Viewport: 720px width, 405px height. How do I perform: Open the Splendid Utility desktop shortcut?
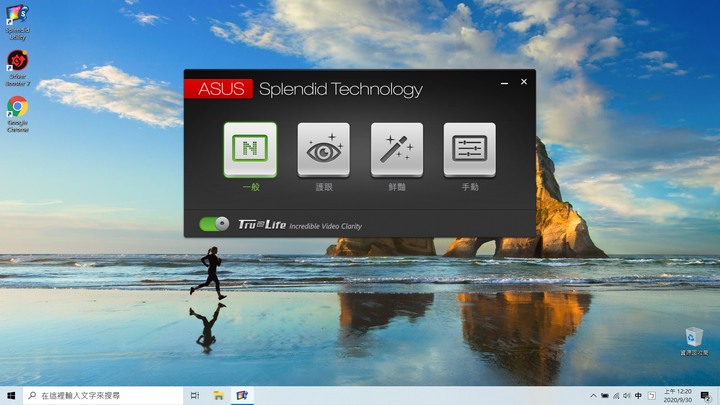(x=17, y=22)
